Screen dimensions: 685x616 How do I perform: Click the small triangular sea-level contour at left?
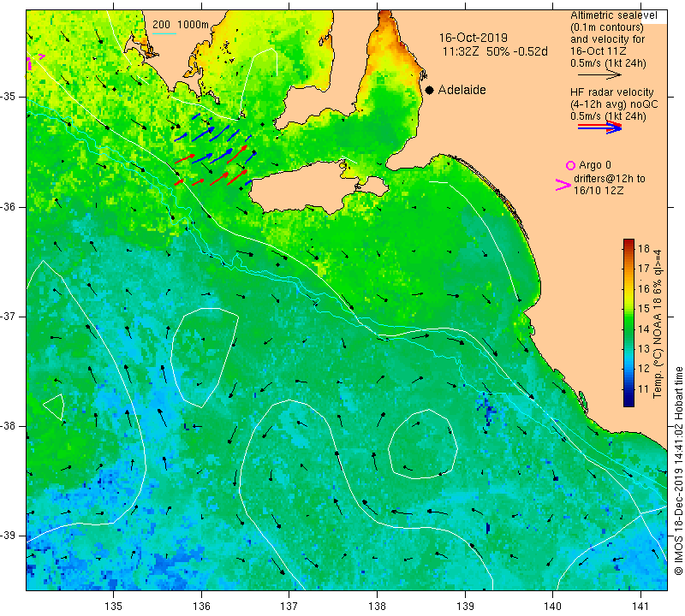tap(55, 407)
